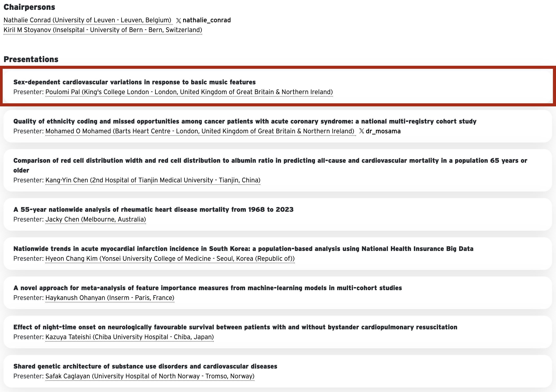Viewport: 556px width, 392px height.
Task: Select 'A 55-year nationwide analysis' presentation title
Action: click(153, 210)
